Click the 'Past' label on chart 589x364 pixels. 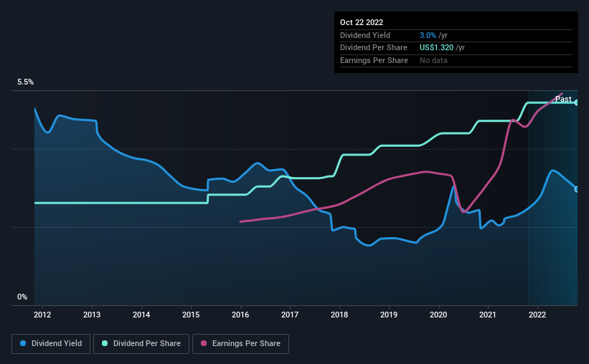click(x=563, y=99)
